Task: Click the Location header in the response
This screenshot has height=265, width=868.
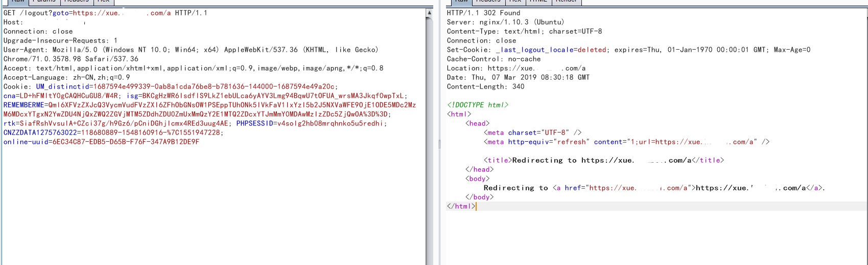Action: [464, 69]
